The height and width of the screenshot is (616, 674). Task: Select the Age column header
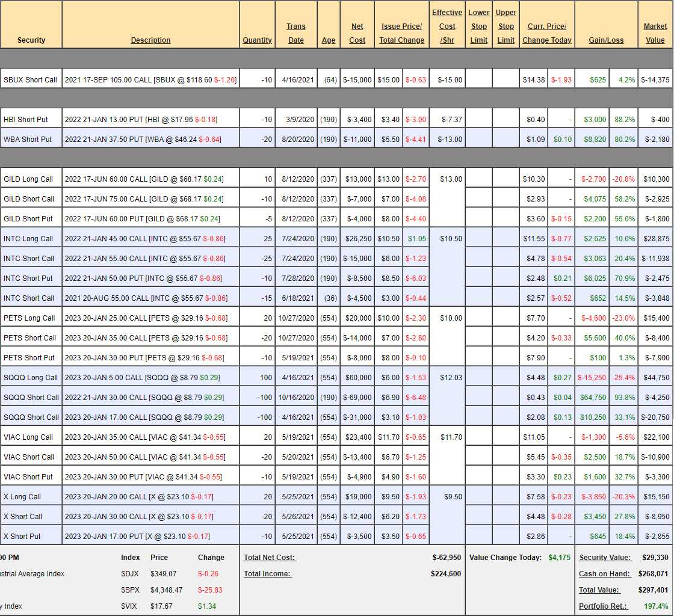tap(329, 40)
